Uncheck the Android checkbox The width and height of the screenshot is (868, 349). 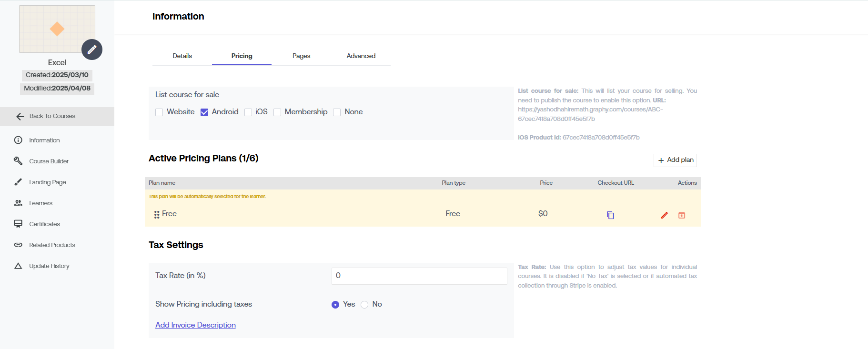click(x=204, y=112)
